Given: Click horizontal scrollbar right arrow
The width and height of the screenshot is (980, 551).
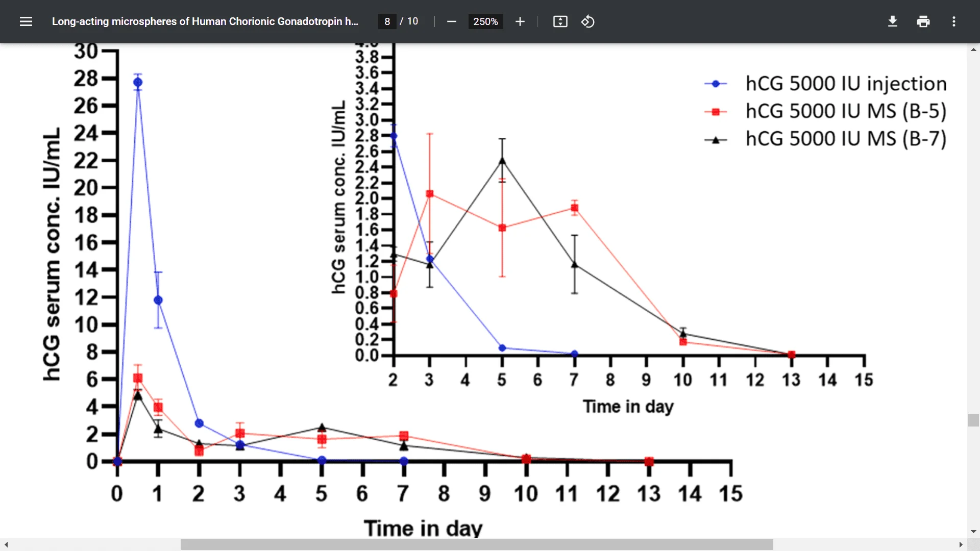Looking at the screenshot, I should click(961, 545).
